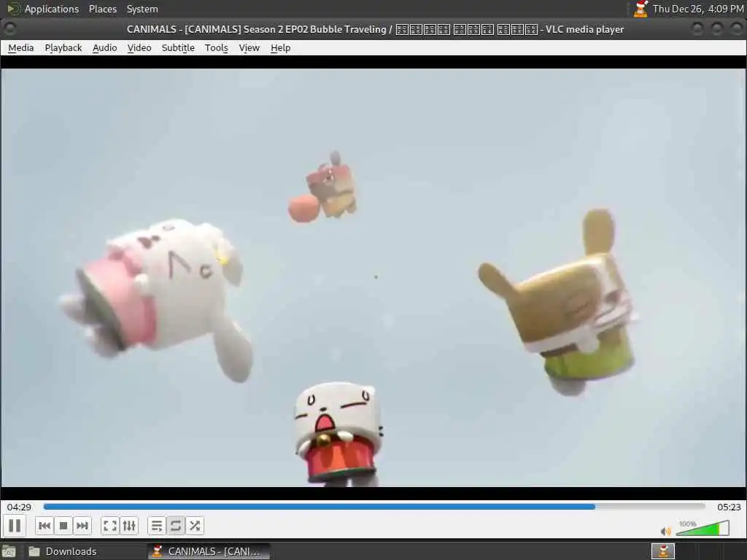Skip to next media track

[82, 526]
